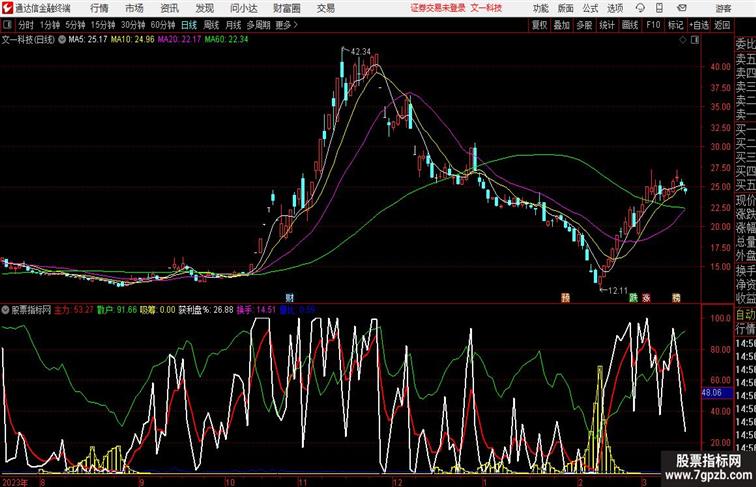
Task: Click the 通达信 app logo icon
Action: click(7, 8)
